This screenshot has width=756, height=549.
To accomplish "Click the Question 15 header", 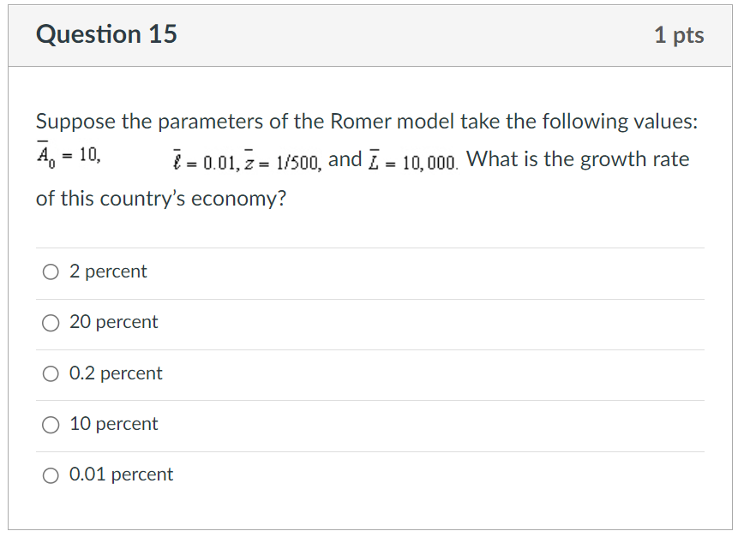I will pos(106,34).
